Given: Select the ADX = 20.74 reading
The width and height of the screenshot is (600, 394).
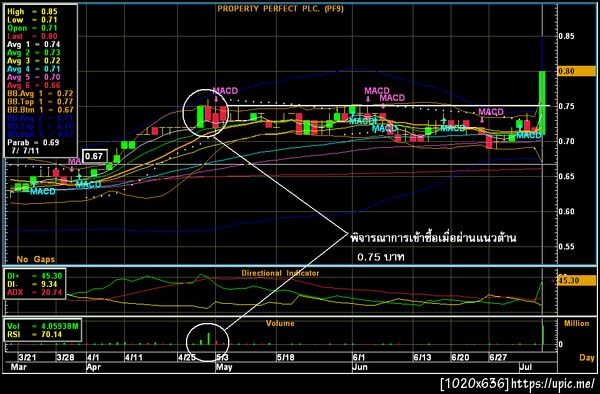Looking at the screenshot, I should click(34, 292).
